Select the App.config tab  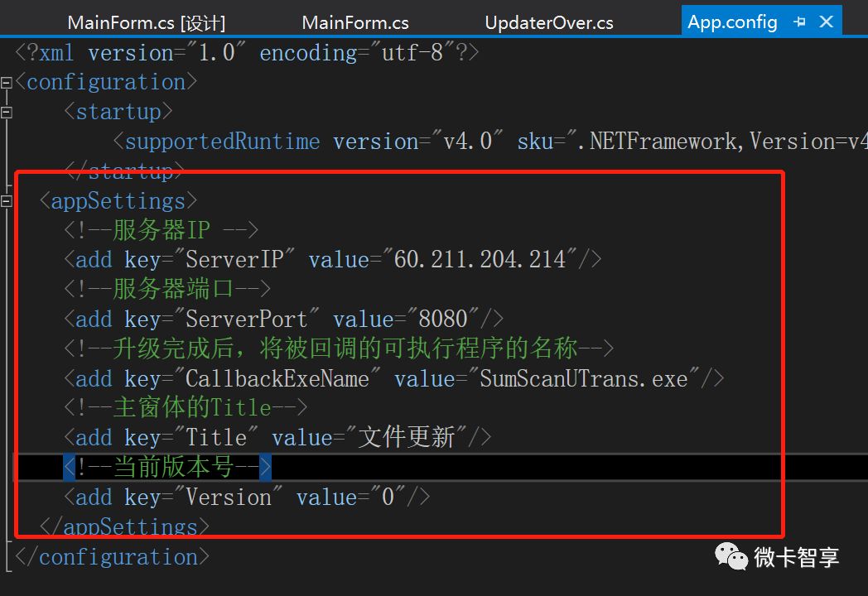(x=732, y=22)
